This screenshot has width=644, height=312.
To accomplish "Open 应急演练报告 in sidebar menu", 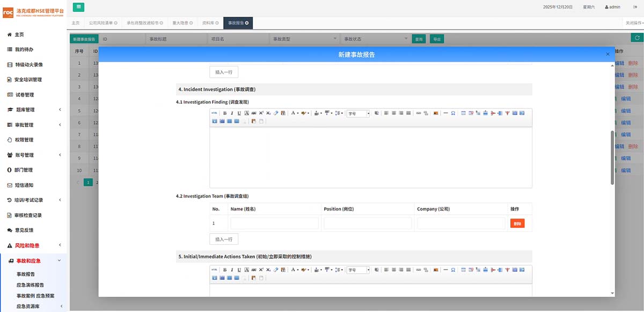I will pyautogui.click(x=30, y=285).
